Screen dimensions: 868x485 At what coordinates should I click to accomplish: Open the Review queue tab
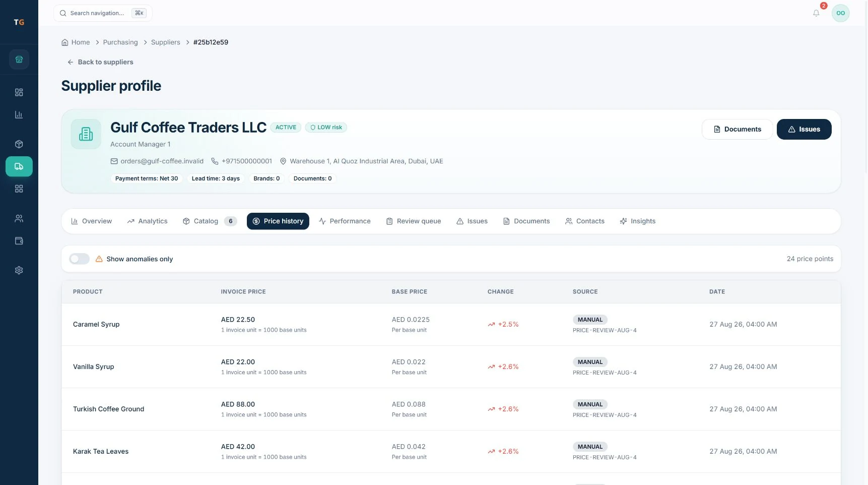pyautogui.click(x=414, y=221)
